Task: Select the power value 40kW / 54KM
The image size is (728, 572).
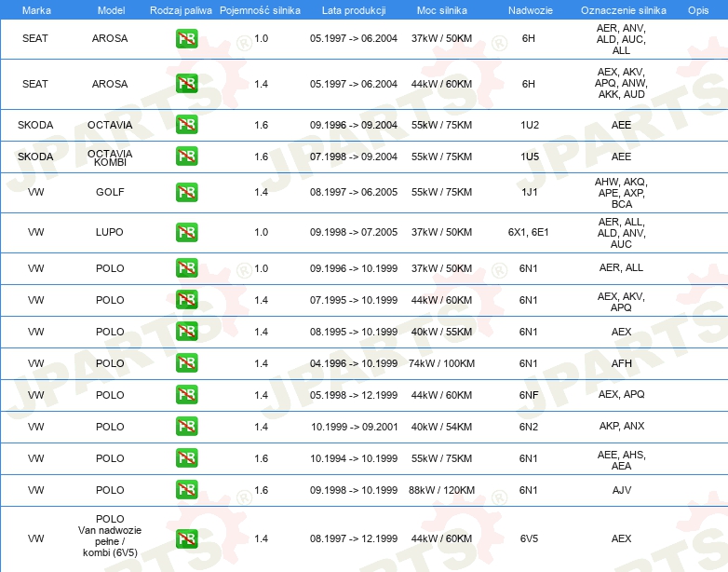Action: (x=441, y=427)
